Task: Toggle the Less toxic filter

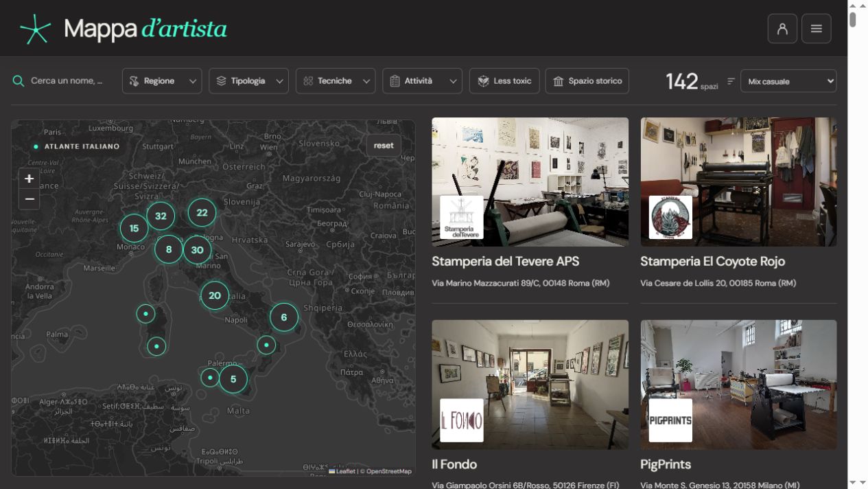Action: click(504, 81)
